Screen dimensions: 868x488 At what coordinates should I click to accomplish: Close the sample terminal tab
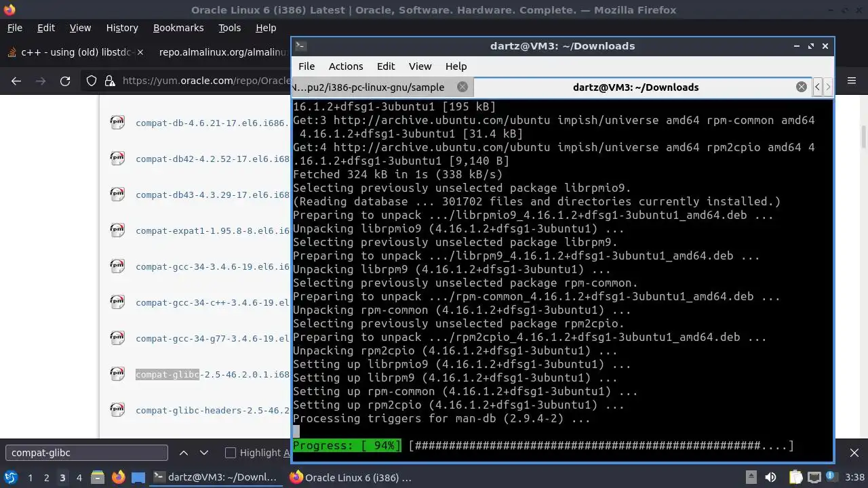(x=462, y=87)
